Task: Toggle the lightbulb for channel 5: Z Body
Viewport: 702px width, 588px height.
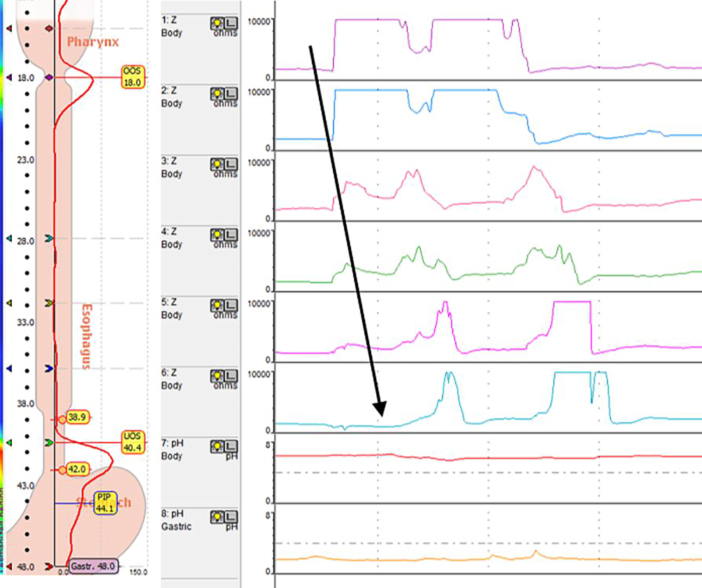Action: coord(217,306)
